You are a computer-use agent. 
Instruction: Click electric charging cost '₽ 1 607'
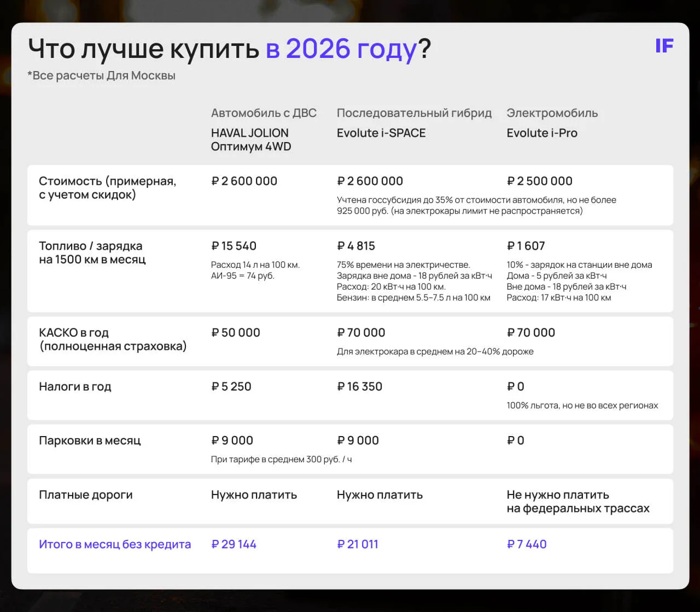526,246
